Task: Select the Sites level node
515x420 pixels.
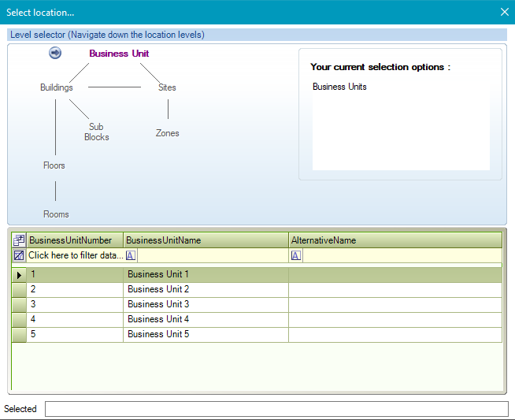Action: [167, 87]
